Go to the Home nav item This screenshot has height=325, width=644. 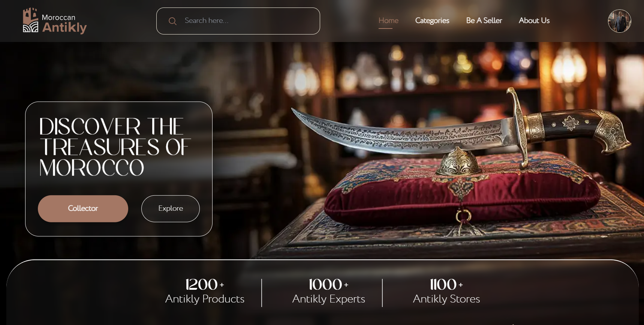point(388,21)
